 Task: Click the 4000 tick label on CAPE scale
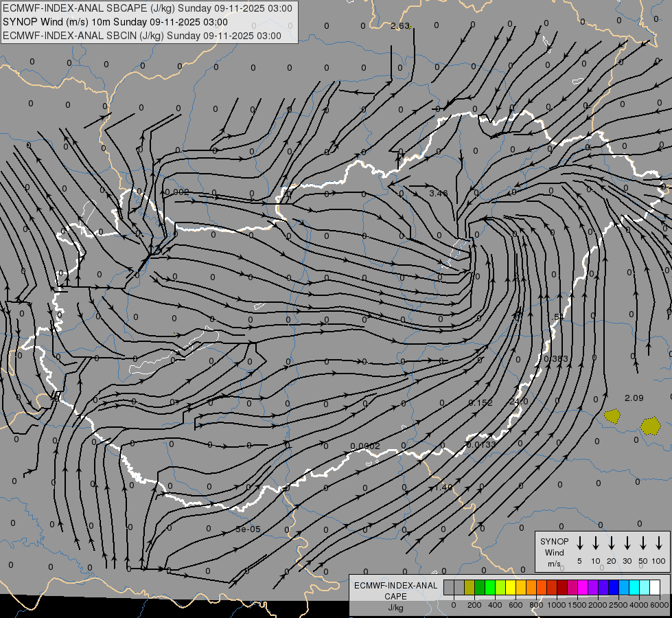click(x=638, y=605)
